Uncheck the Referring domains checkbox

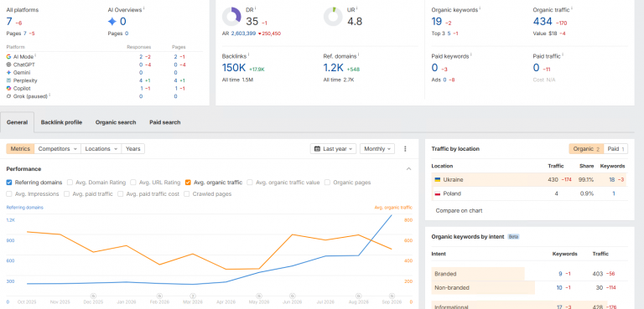click(x=9, y=183)
